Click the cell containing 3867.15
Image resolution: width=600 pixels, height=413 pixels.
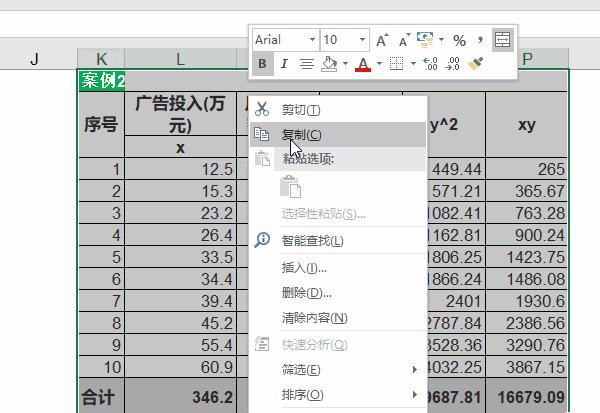527,367
